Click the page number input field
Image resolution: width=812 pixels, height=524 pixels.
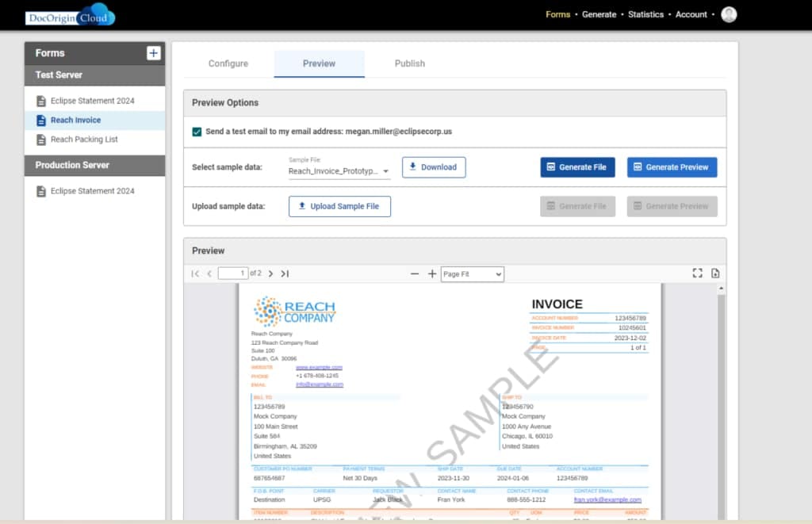coord(232,273)
